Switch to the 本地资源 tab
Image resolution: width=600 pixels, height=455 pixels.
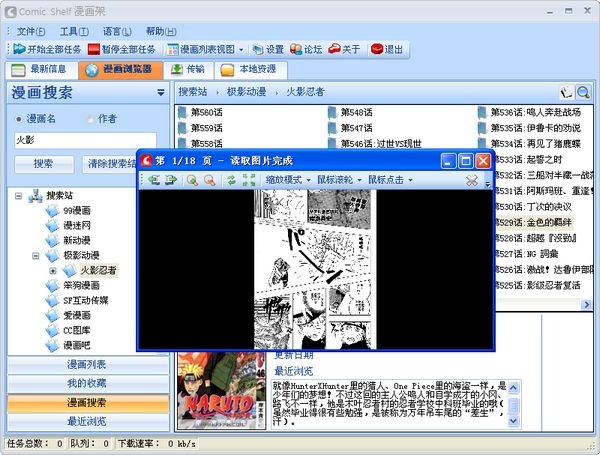coord(251,70)
